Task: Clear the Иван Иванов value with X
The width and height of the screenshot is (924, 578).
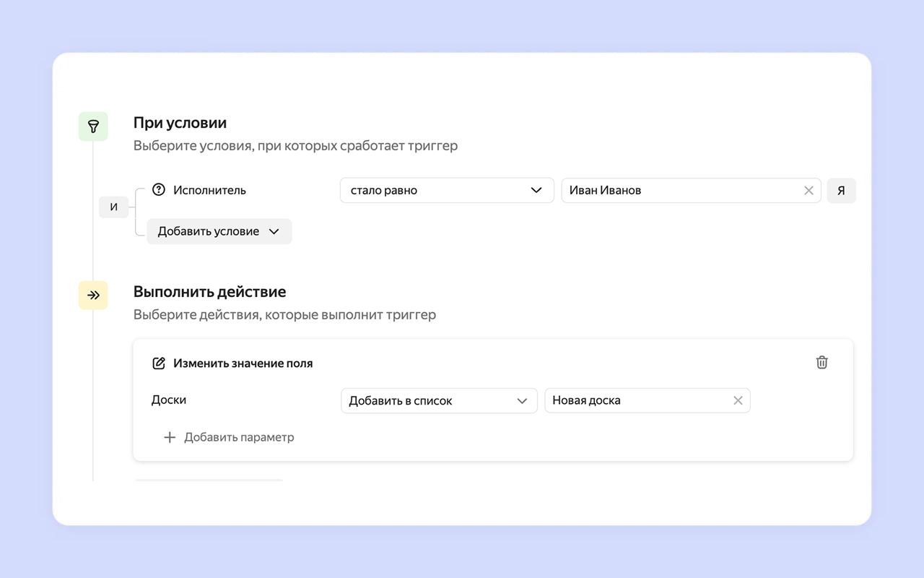Action: (x=808, y=191)
